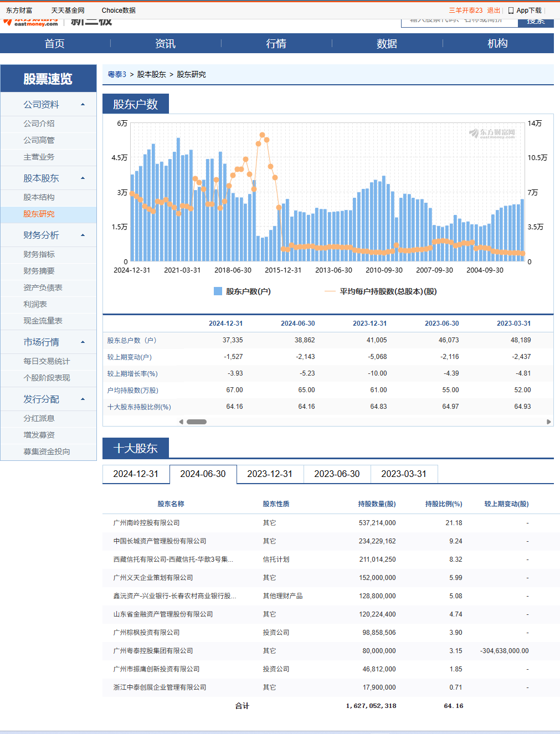Viewport: 560px width, 734px height.
Task: Open 个股阶段表现 in the sidebar
Action: [47, 378]
